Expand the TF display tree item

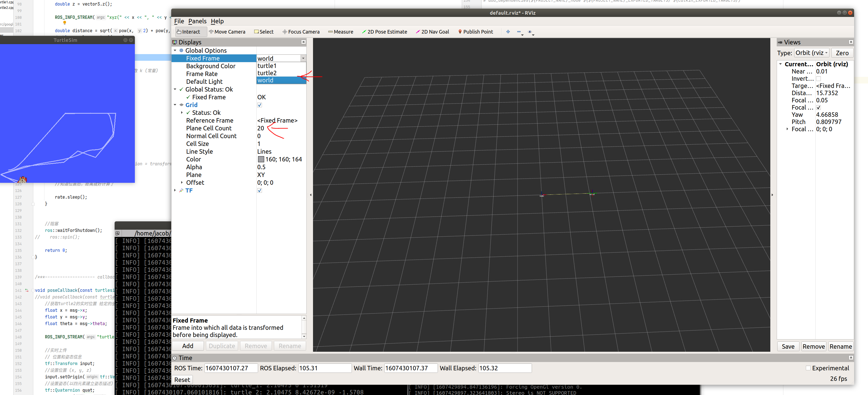[175, 191]
